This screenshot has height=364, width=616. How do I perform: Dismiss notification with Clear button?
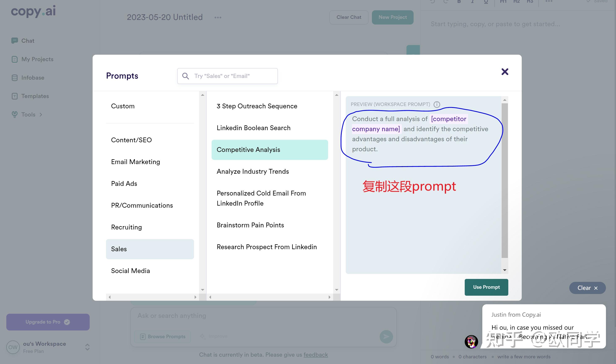pos(587,288)
